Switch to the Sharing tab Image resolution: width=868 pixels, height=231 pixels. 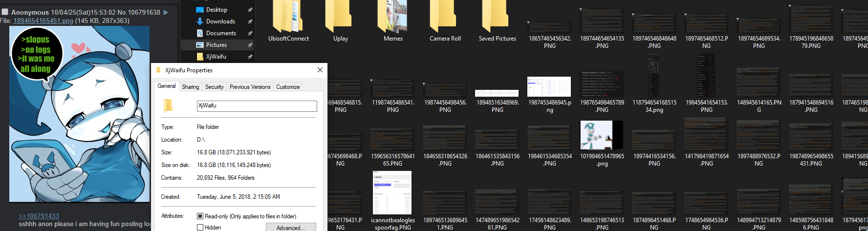pyautogui.click(x=190, y=87)
